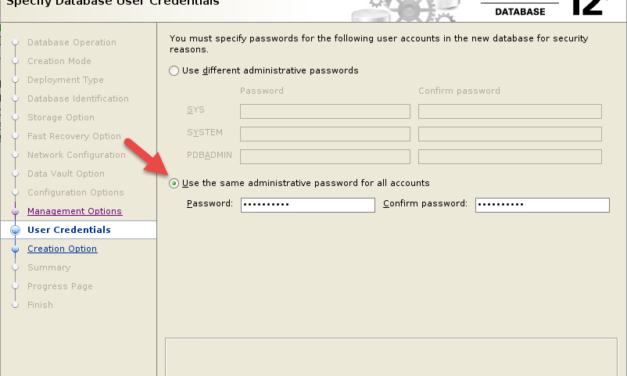
Task: Click the SYSTEM confirm password field
Action: [510, 134]
